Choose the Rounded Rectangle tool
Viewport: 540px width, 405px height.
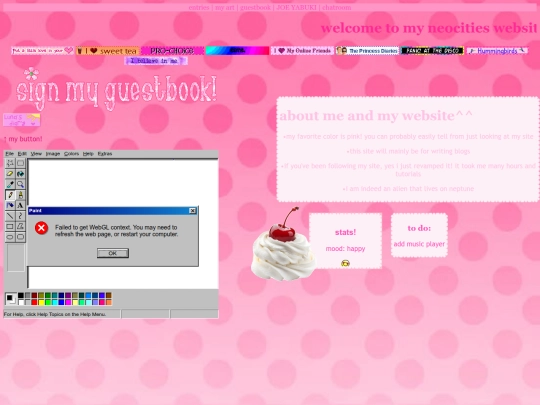tap(20, 237)
